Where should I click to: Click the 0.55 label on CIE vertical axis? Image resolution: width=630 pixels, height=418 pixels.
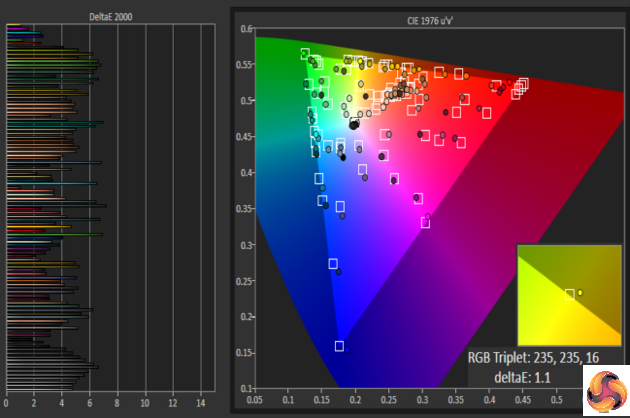click(245, 65)
